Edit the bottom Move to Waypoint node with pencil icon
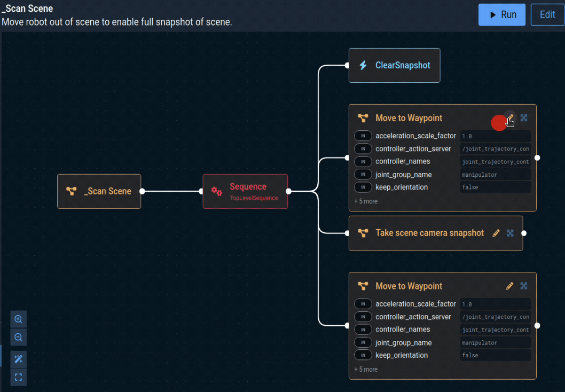The image size is (565, 392). point(509,286)
